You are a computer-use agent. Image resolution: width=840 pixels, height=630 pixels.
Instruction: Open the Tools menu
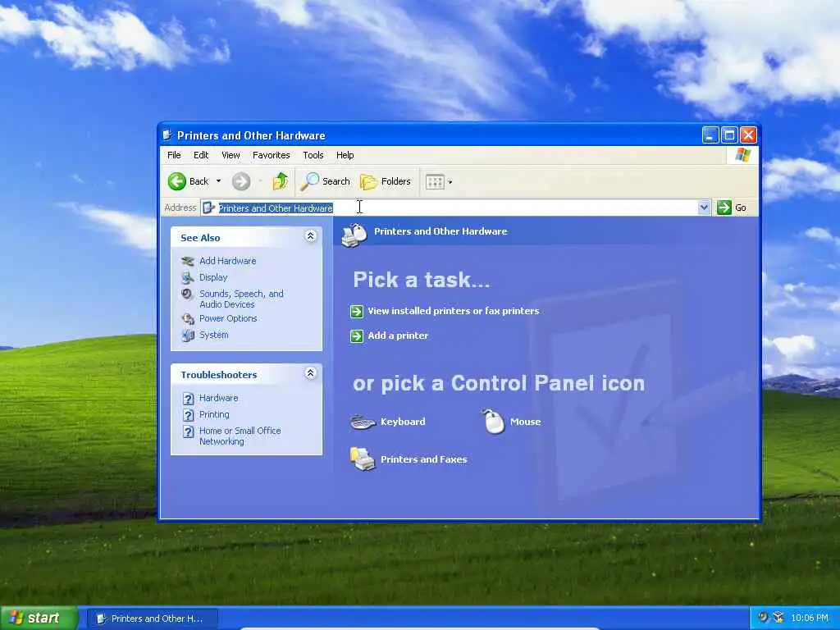313,155
